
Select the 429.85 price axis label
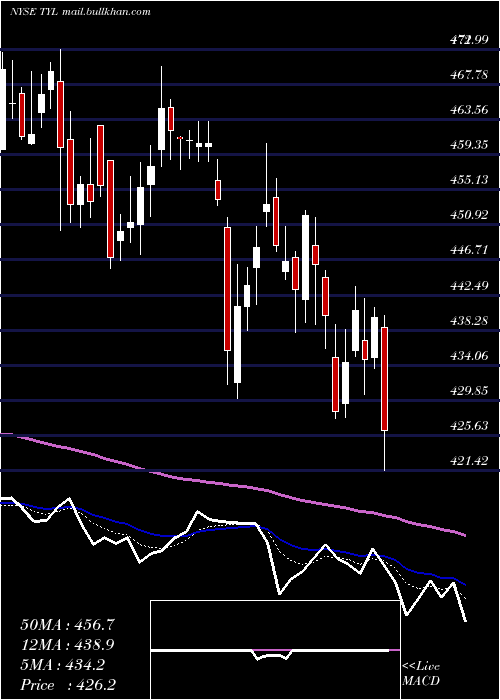[469, 391]
